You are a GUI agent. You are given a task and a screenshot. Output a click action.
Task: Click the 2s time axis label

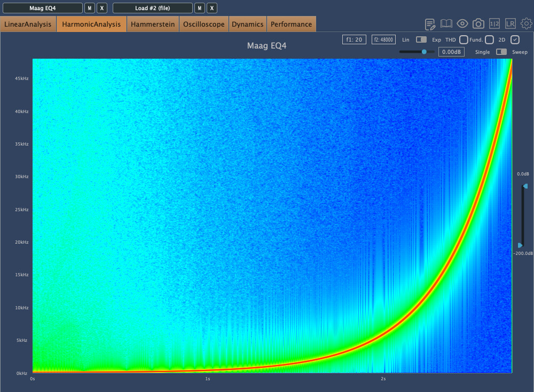[x=383, y=379]
